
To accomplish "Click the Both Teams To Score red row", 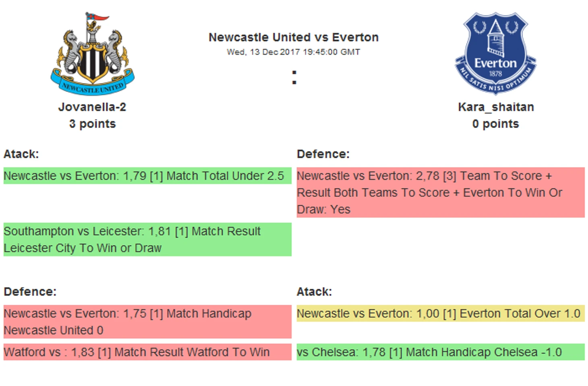I will point(441,192).
